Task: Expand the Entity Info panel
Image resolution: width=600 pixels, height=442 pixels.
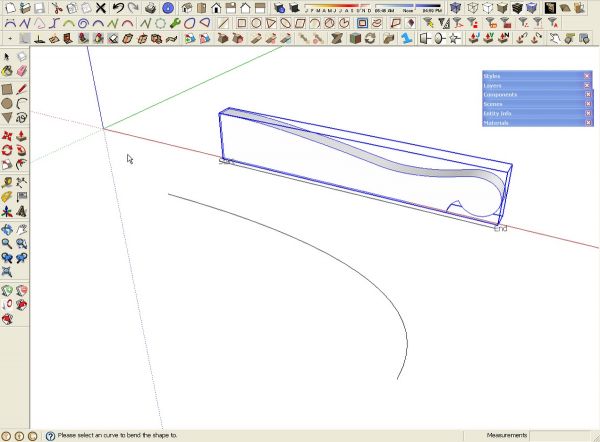Action: click(537, 113)
